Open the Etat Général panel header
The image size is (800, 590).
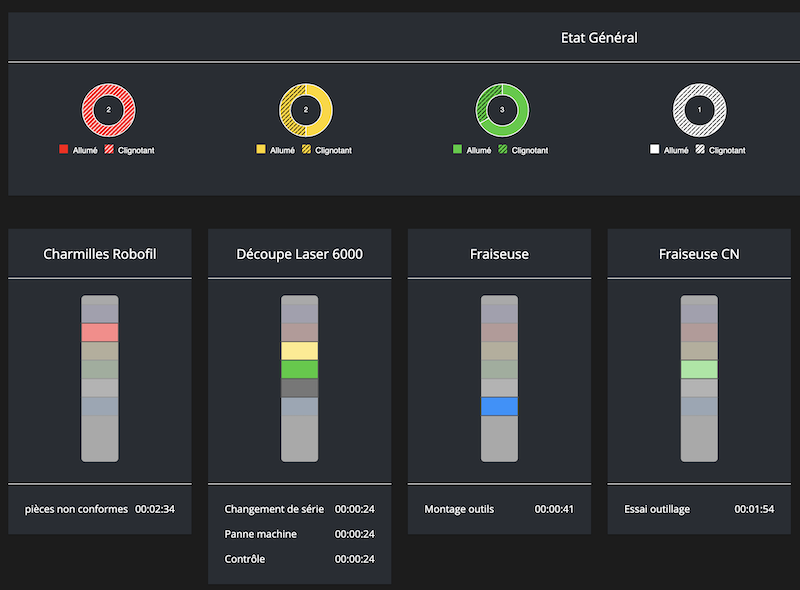point(599,38)
